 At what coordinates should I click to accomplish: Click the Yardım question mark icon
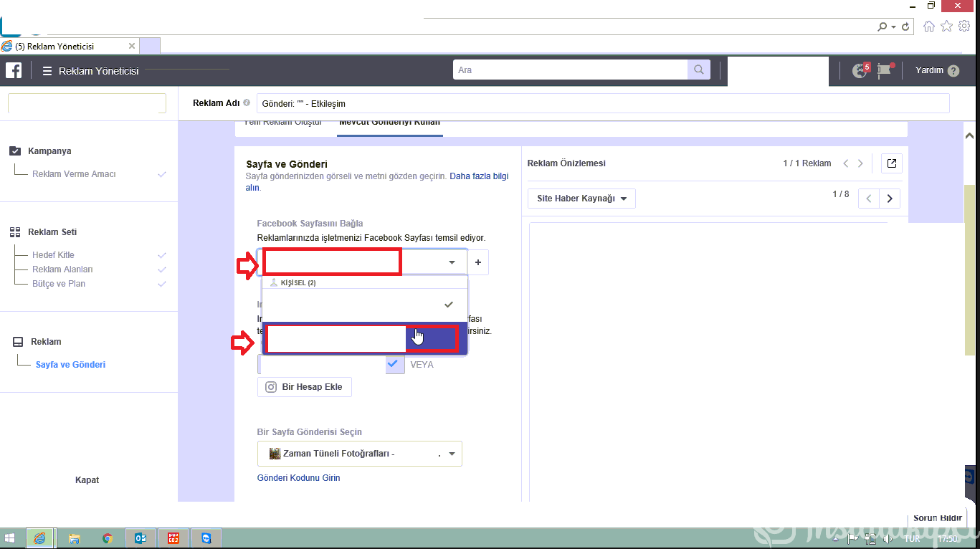pyautogui.click(x=953, y=71)
